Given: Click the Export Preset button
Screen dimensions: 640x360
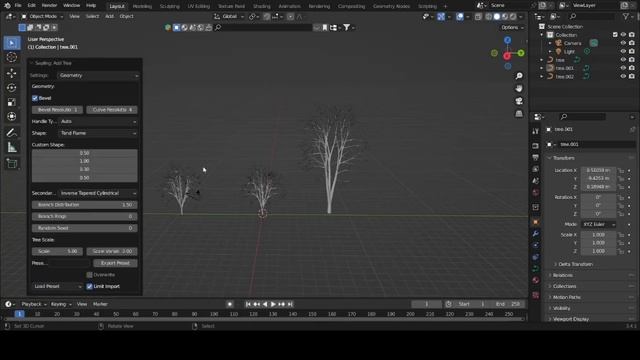Looking at the screenshot, I should click(x=115, y=263).
